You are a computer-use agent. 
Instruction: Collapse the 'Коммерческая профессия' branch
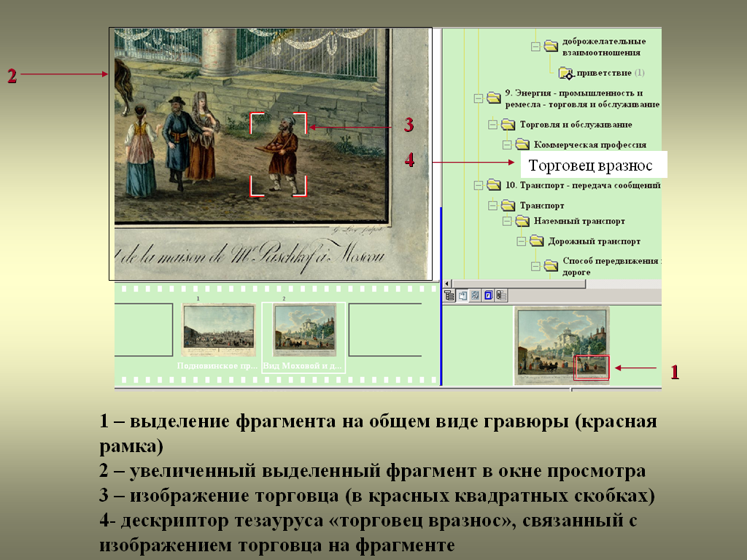(x=507, y=145)
